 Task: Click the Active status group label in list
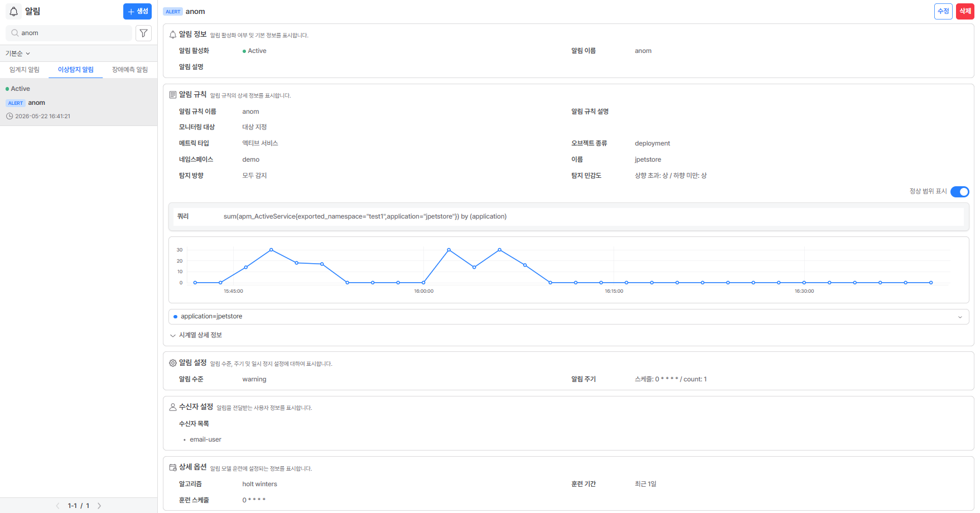point(18,89)
